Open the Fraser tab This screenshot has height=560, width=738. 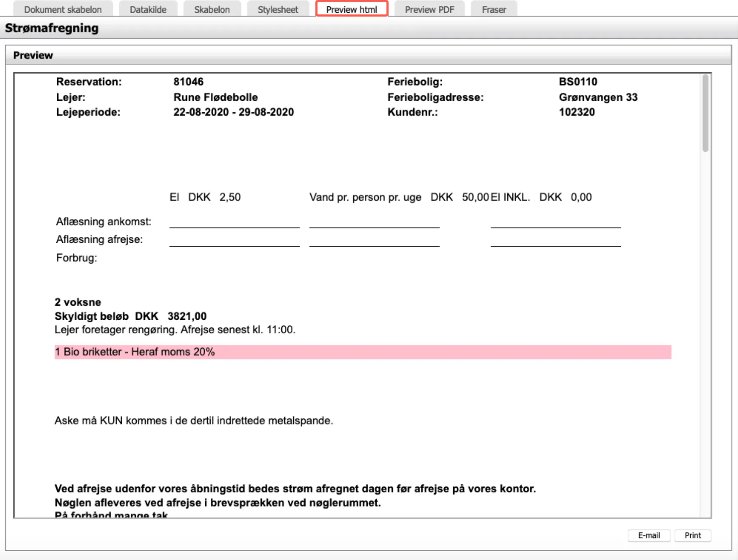pos(493,9)
